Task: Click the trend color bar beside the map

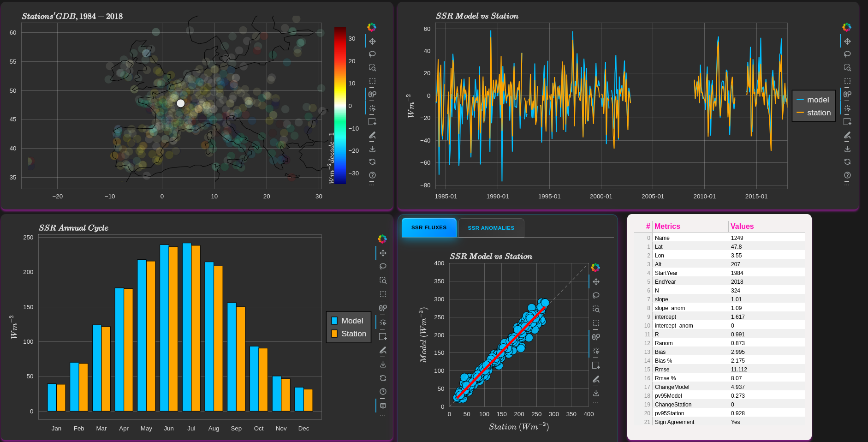Action: coord(340,105)
